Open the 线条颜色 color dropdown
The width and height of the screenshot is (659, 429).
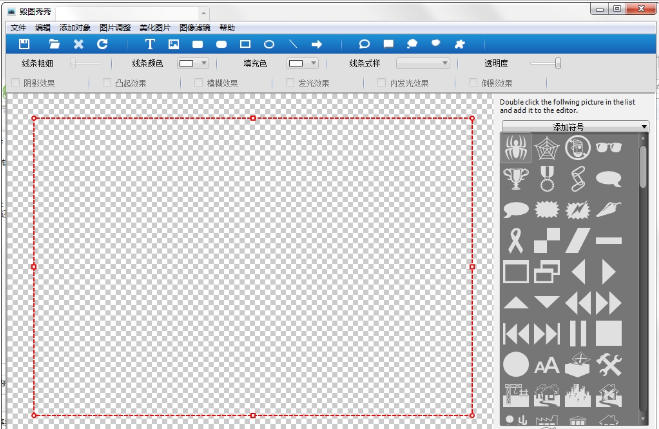[x=193, y=63]
